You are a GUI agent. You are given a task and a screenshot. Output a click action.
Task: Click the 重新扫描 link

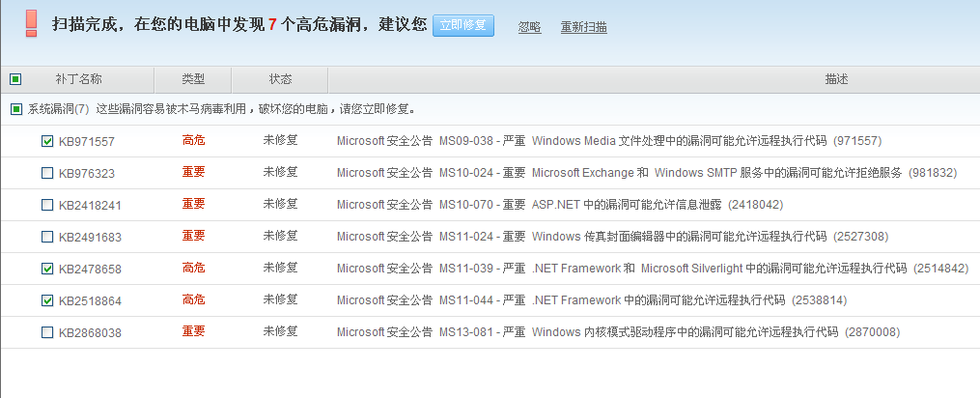point(584,27)
